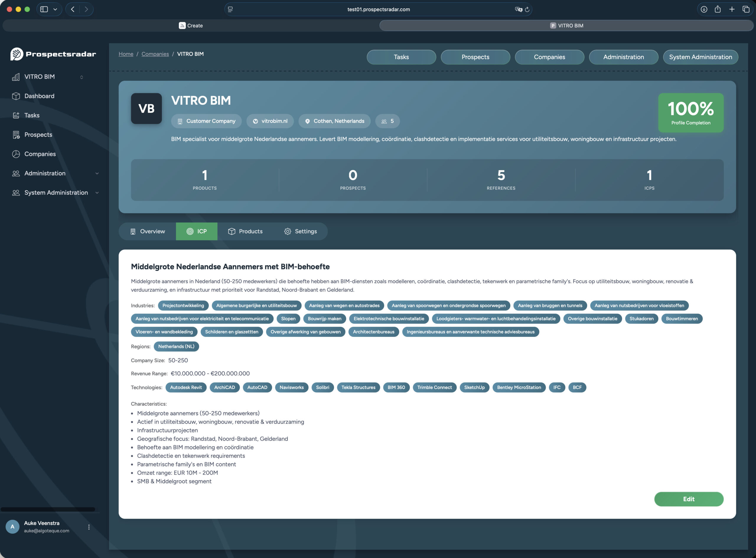The height and width of the screenshot is (558, 756).
Task: Open Companies in the sidebar
Action: (x=40, y=154)
